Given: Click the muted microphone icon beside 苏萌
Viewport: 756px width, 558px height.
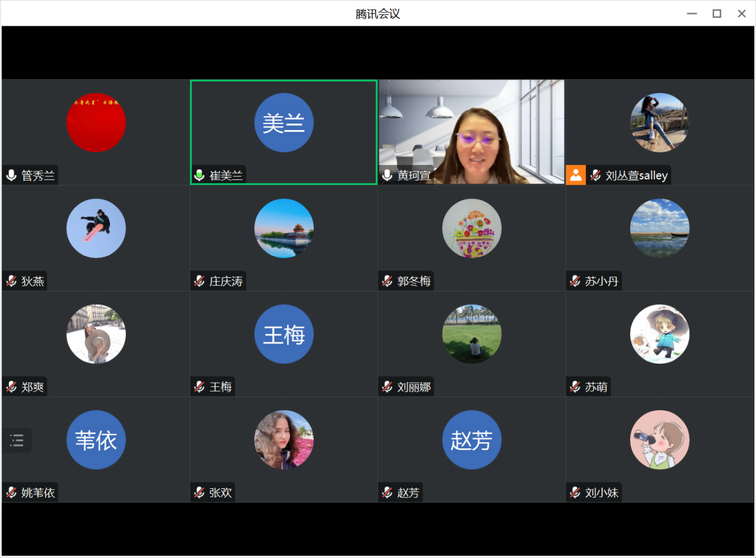Looking at the screenshot, I should 576,387.
